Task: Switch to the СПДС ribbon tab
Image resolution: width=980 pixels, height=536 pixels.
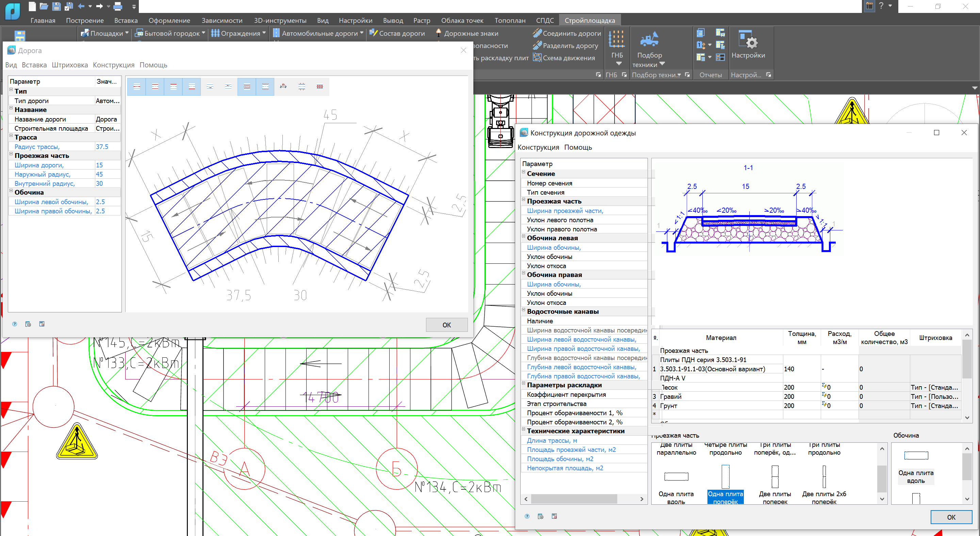Action: pos(545,20)
